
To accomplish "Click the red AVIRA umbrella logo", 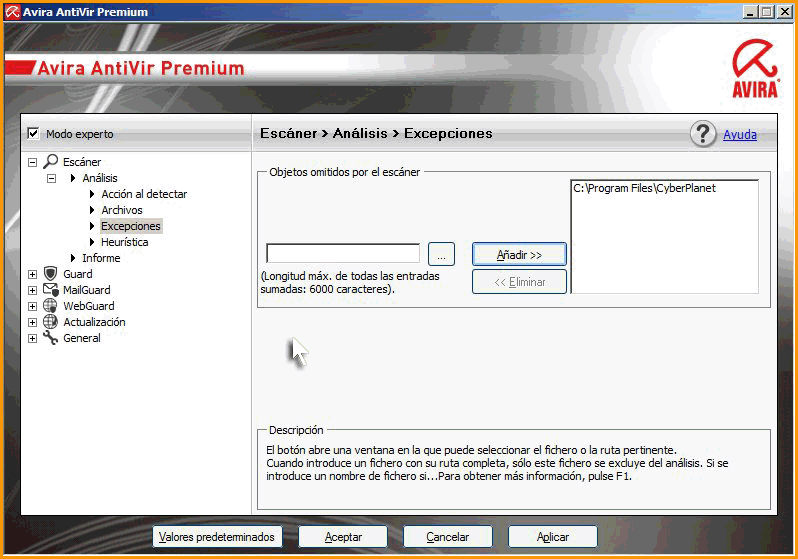I will click(755, 68).
